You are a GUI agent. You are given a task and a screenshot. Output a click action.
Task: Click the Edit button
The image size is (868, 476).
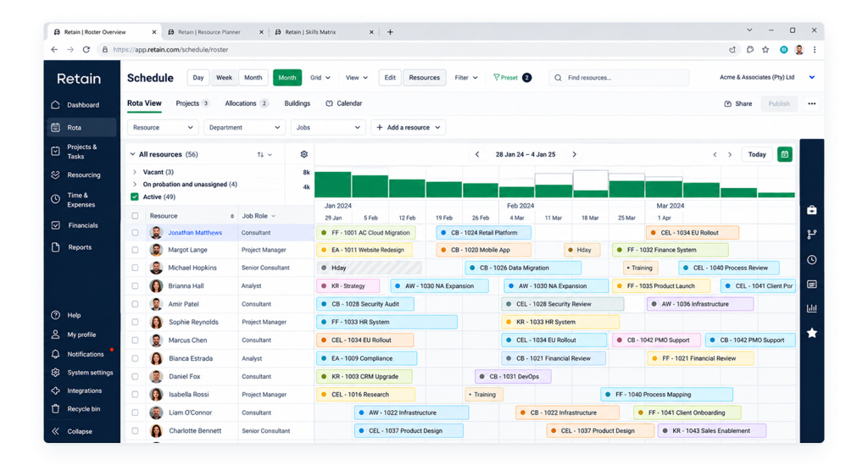click(x=390, y=77)
